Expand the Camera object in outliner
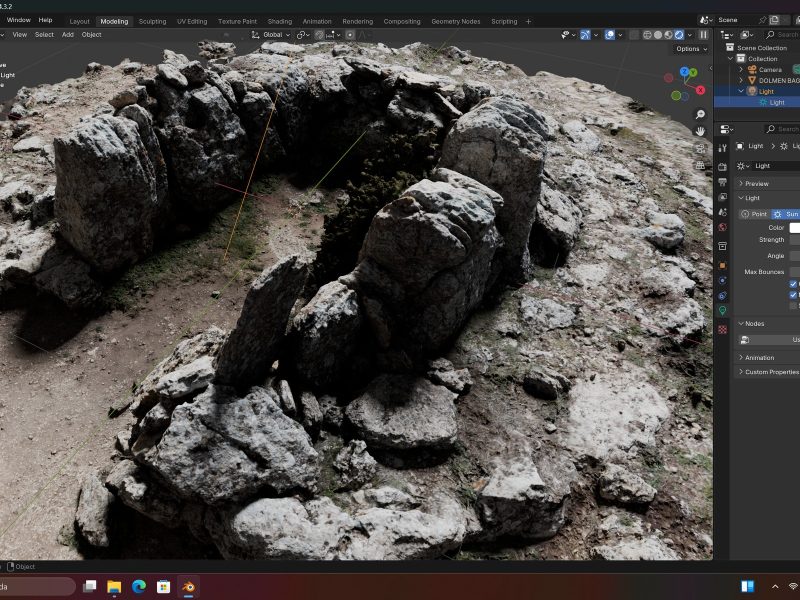800x600 pixels. click(x=741, y=69)
